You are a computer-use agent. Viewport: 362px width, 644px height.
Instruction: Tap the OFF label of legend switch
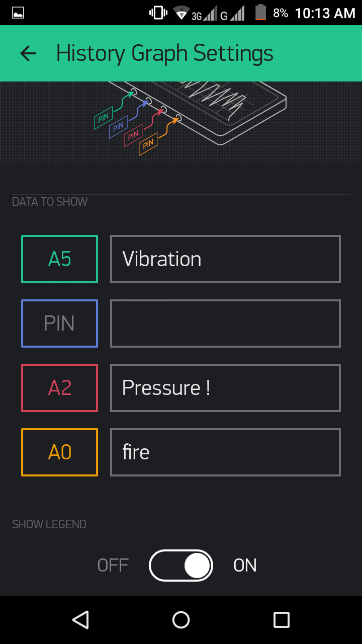(113, 566)
